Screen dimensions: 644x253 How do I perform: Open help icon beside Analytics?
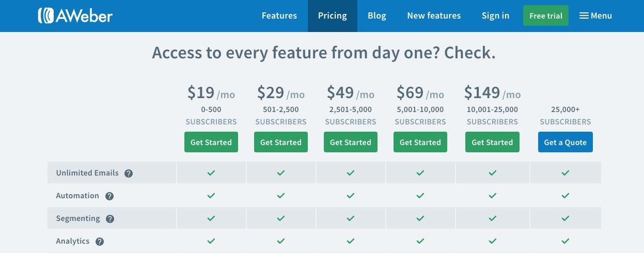100,242
